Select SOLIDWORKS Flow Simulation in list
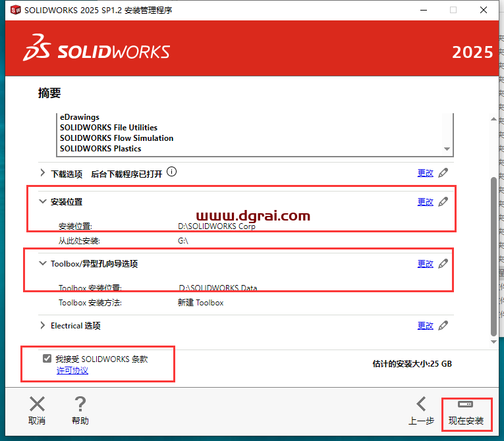 pos(117,138)
